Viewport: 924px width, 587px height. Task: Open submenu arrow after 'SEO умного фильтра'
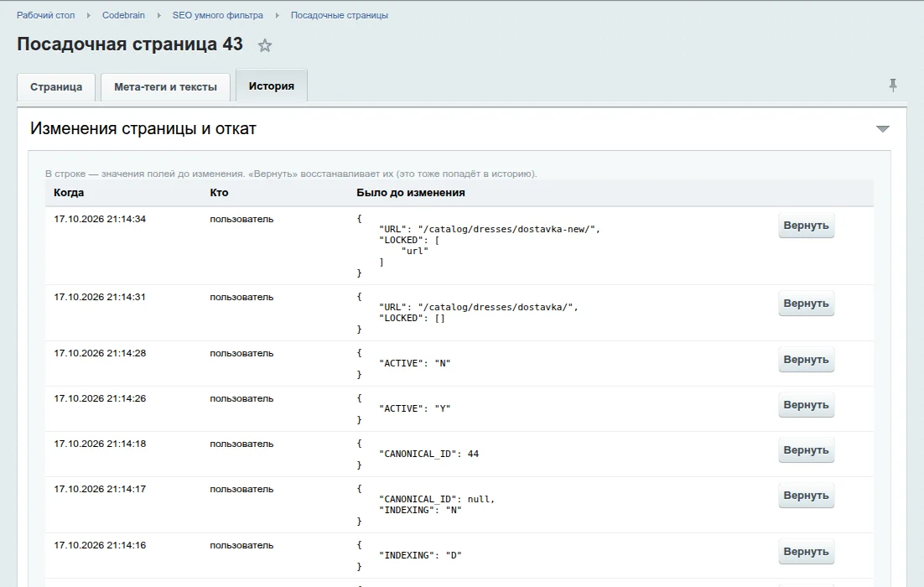click(x=277, y=15)
